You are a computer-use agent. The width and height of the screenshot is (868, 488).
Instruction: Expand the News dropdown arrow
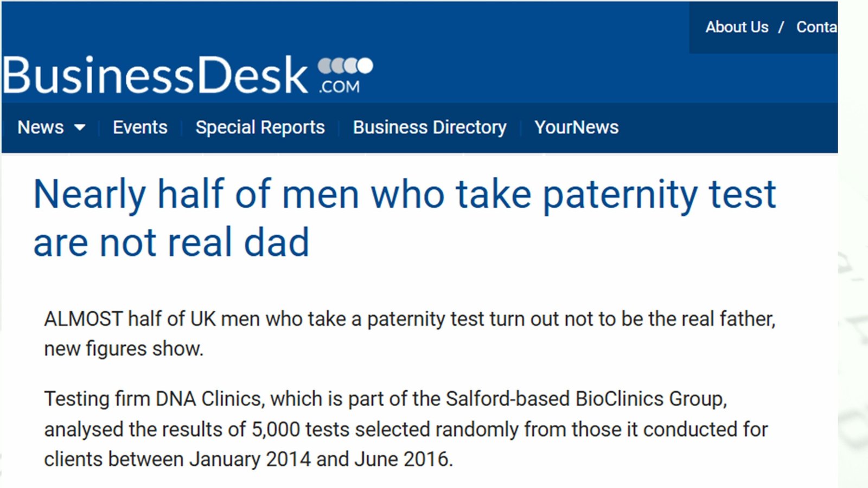(80, 128)
